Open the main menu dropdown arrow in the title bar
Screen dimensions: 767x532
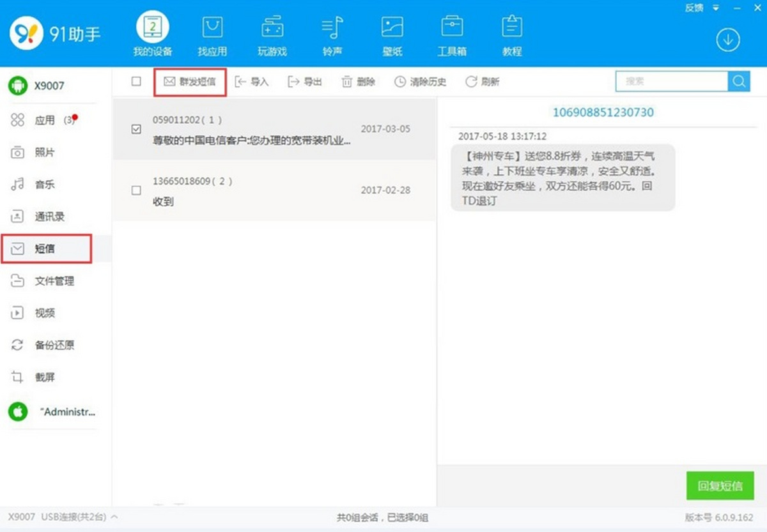(716, 8)
